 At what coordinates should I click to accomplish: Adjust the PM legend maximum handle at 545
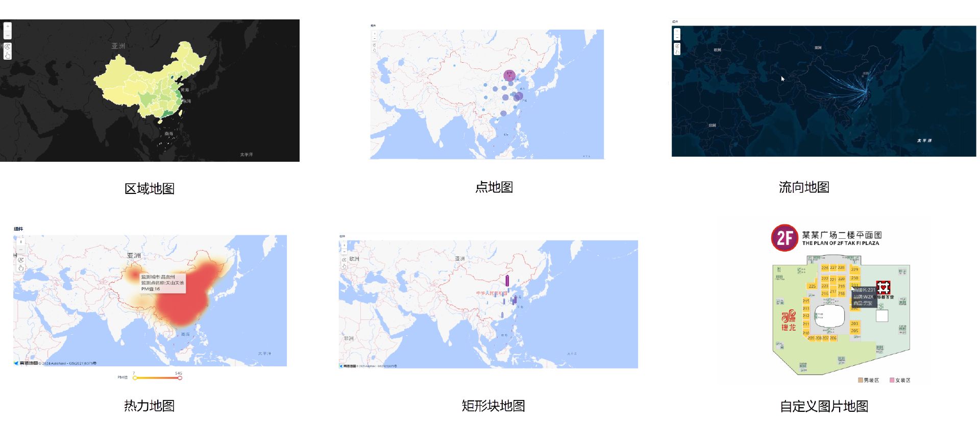tap(180, 378)
